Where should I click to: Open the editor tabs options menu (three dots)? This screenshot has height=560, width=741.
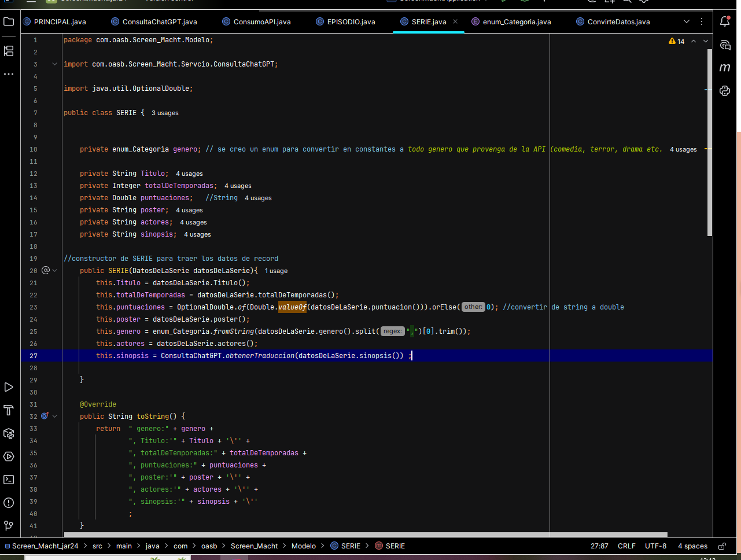tap(702, 21)
